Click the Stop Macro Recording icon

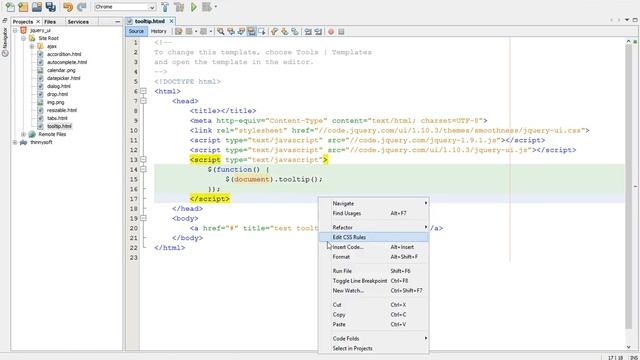point(341,31)
